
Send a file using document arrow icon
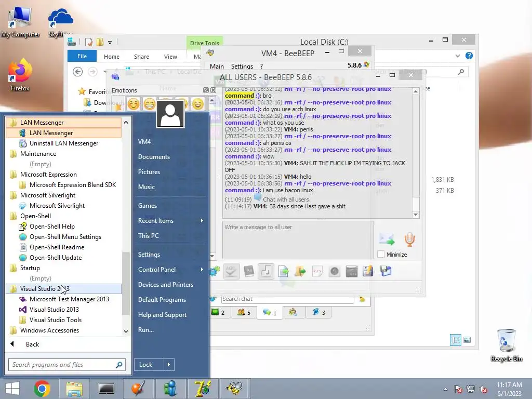283,271
